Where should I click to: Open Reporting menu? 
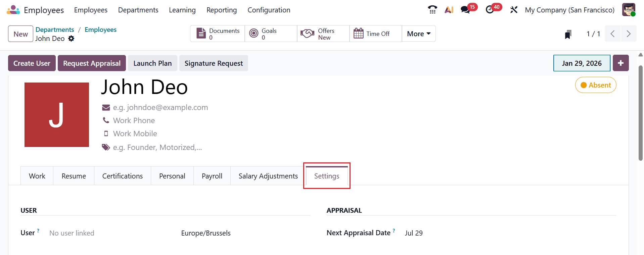[222, 10]
